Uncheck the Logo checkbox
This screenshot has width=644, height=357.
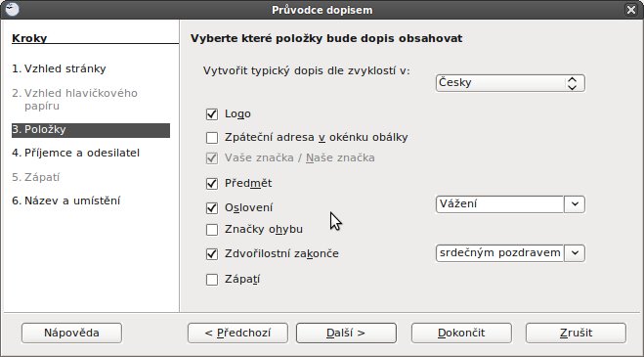pyautogui.click(x=212, y=113)
